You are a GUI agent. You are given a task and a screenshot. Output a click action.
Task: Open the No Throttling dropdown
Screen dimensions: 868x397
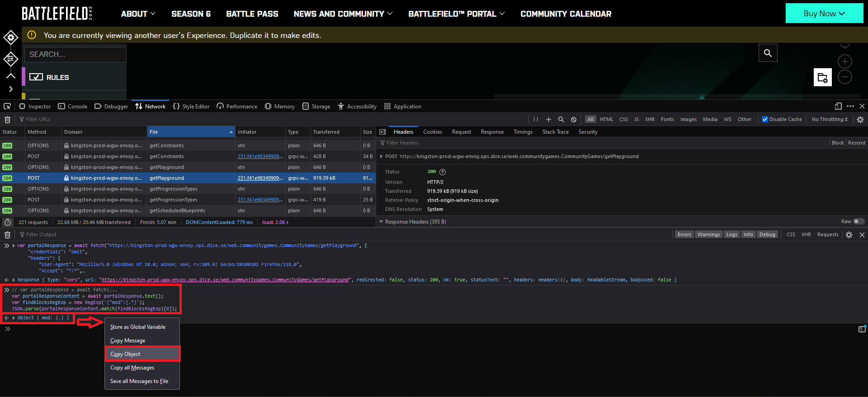point(829,119)
